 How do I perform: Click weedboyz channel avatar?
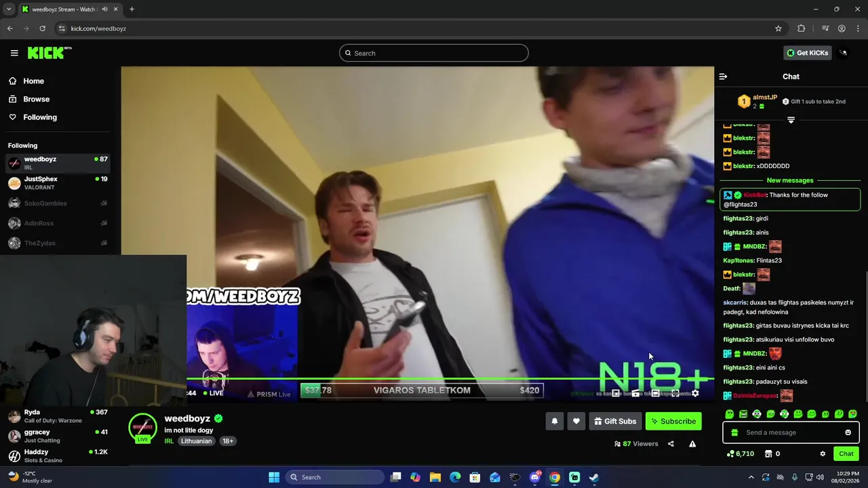point(142,428)
